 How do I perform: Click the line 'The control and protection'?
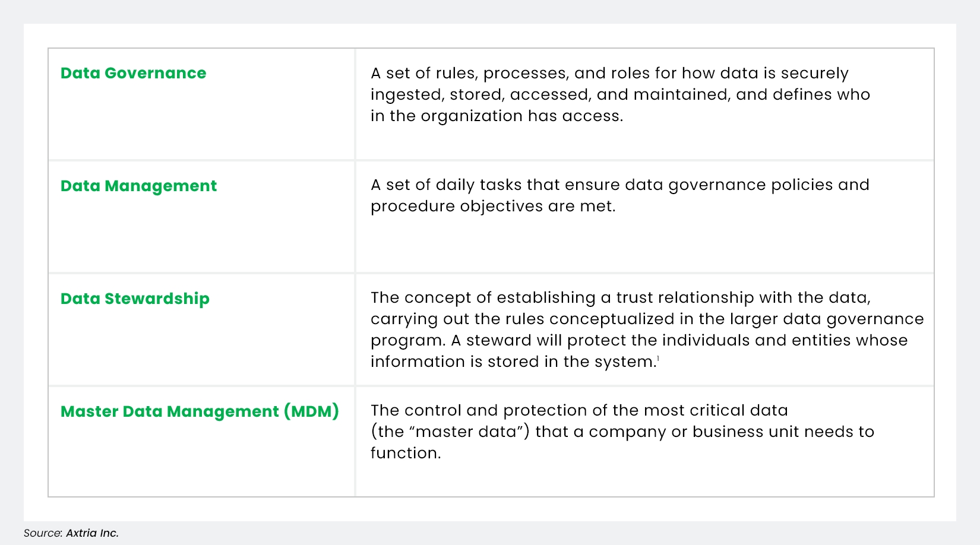(579, 410)
